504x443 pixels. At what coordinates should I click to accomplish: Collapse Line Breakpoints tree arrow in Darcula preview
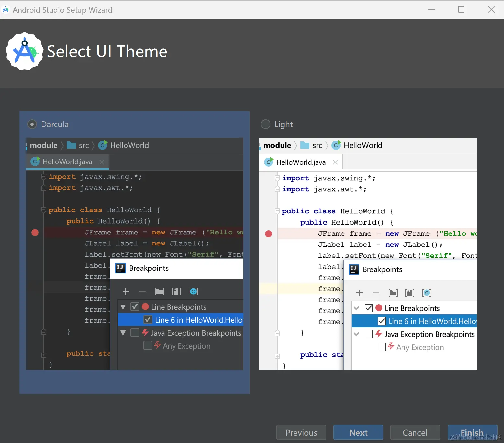[123, 307]
